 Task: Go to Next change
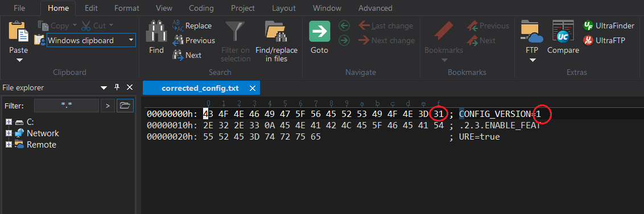[x=386, y=40]
